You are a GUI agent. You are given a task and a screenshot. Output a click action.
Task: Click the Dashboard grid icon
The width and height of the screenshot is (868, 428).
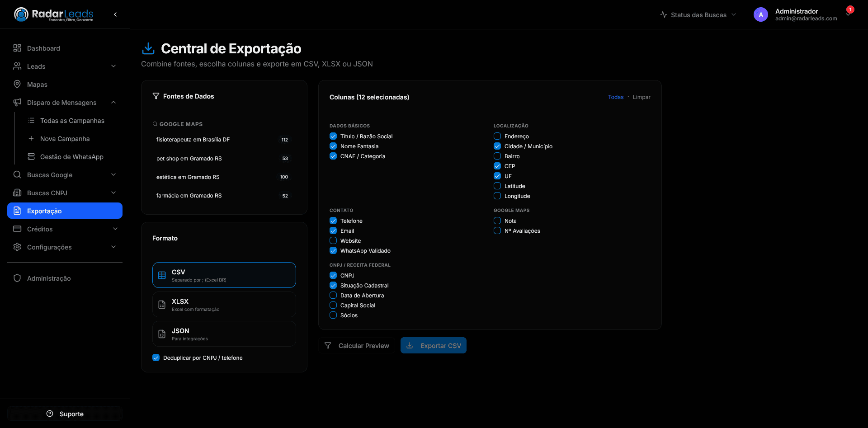point(17,48)
